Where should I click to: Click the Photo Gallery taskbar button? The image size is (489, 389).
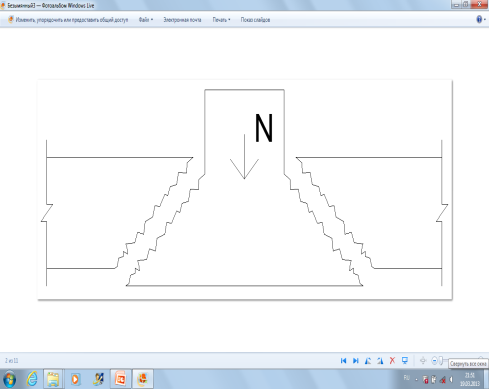143,379
